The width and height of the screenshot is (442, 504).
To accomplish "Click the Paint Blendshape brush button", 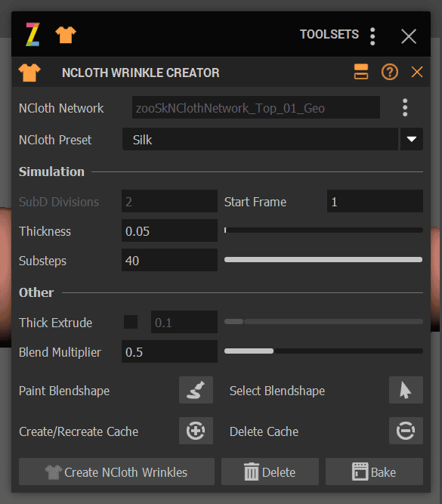I will [196, 390].
